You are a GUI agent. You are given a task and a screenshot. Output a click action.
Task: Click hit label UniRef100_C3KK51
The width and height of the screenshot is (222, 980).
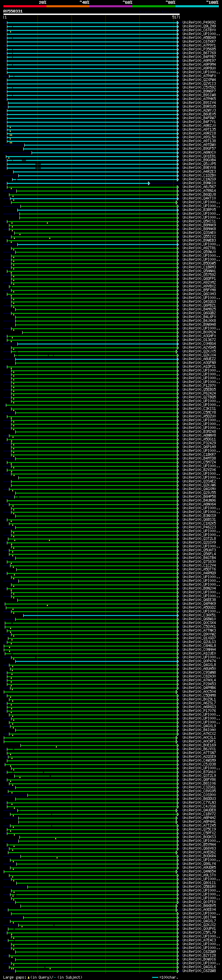click(x=199, y=615)
